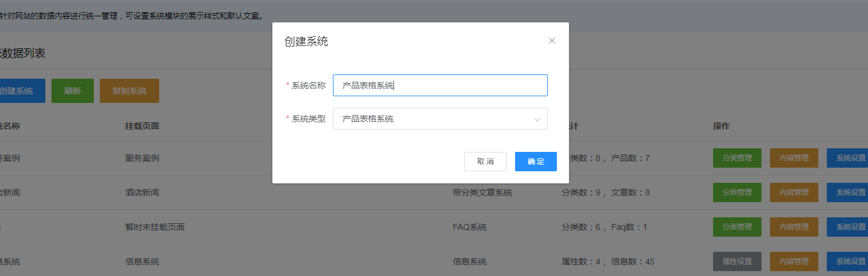Hit the green 刷新 button
This screenshot has height=276, width=868.
pyautogui.click(x=73, y=91)
